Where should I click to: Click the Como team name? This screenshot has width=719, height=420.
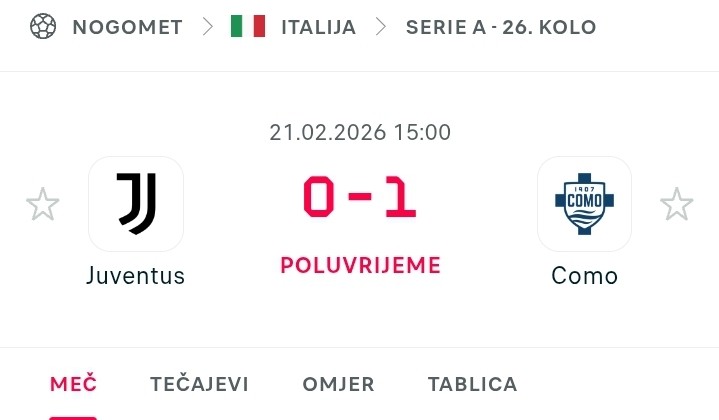pyautogui.click(x=584, y=276)
